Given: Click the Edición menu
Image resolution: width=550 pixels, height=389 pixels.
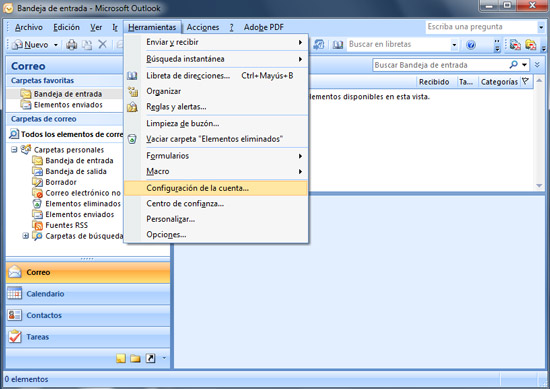Looking at the screenshot, I should pos(66,27).
